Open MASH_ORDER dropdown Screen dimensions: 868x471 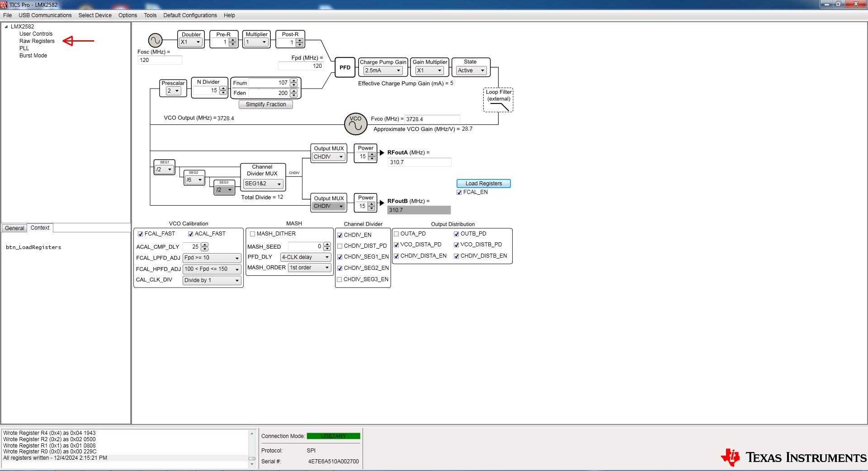coord(310,268)
